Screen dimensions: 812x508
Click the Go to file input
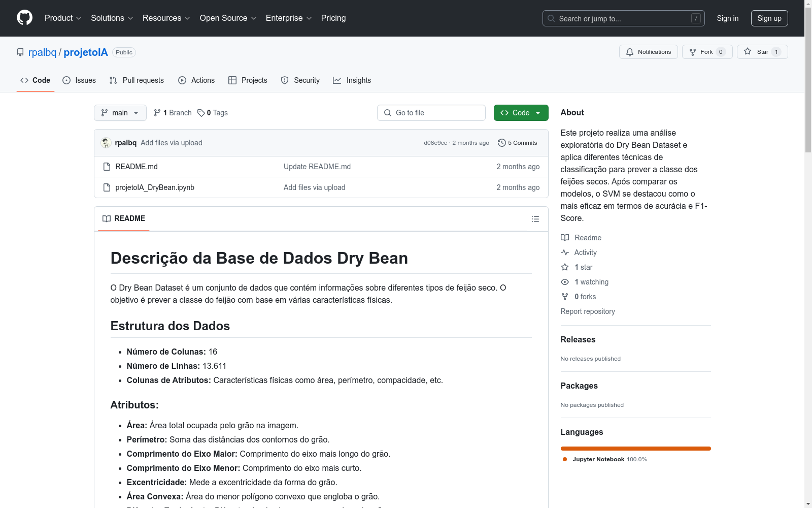[431, 113]
